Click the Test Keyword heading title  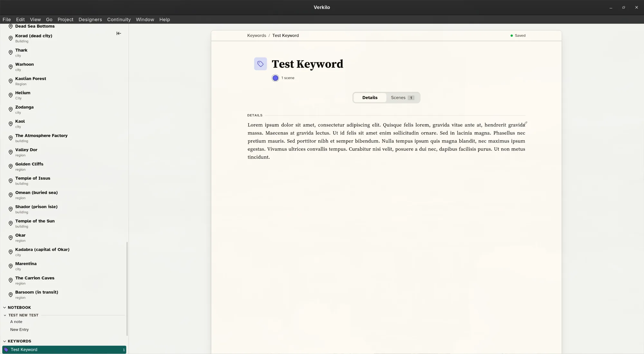coord(308,64)
